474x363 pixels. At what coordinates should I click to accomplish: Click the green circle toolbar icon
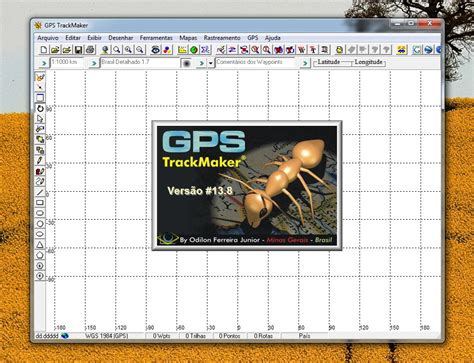click(x=194, y=50)
